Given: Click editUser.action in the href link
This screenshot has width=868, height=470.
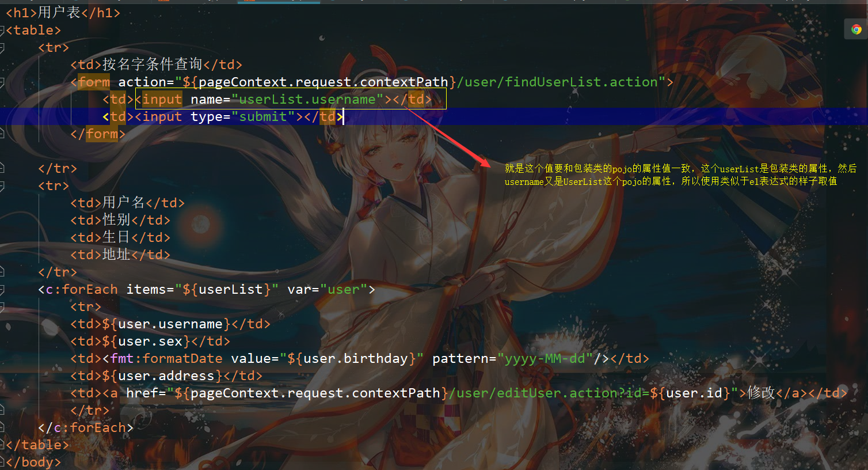Looking at the screenshot, I should click(x=557, y=393).
